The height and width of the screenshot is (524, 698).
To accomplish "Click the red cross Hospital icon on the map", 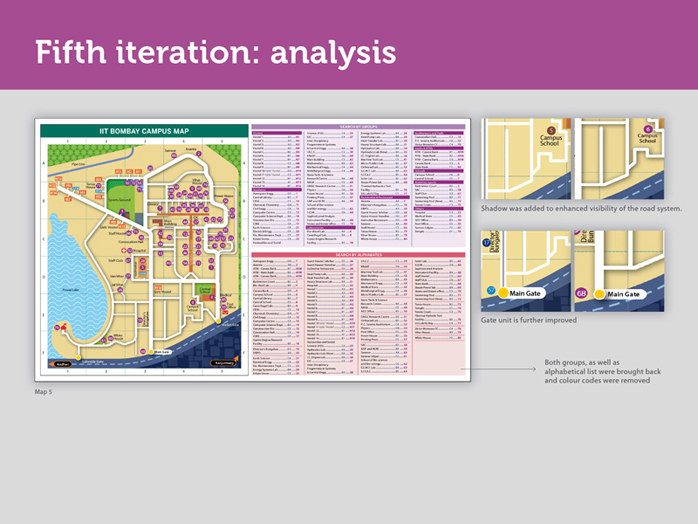I will pyautogui.click(x=123, y=251).
